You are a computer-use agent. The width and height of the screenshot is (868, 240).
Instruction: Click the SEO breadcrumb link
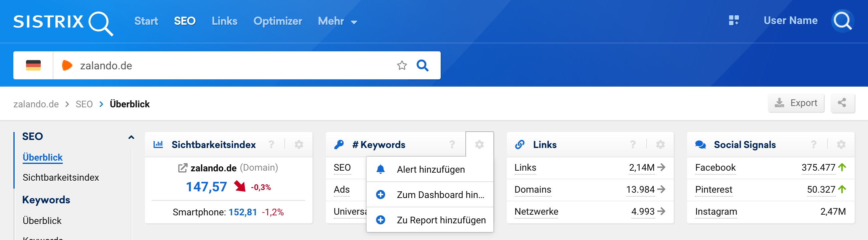pos(84,104)
